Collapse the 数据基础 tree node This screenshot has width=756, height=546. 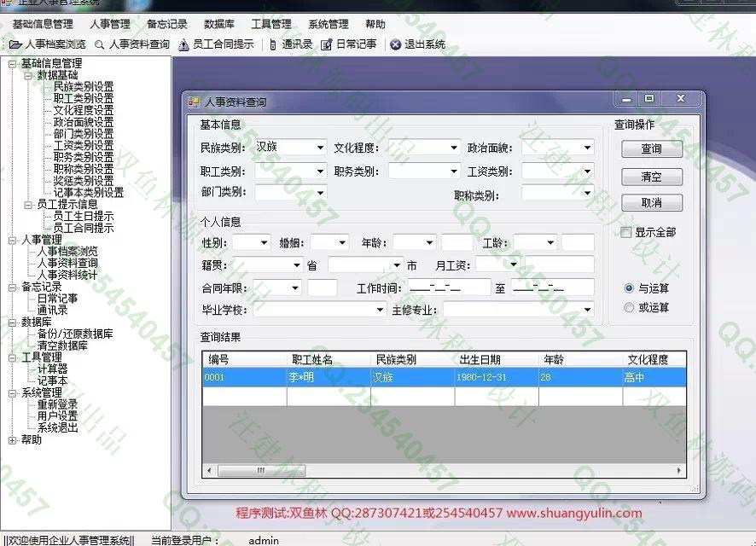(x=28, y=76)
